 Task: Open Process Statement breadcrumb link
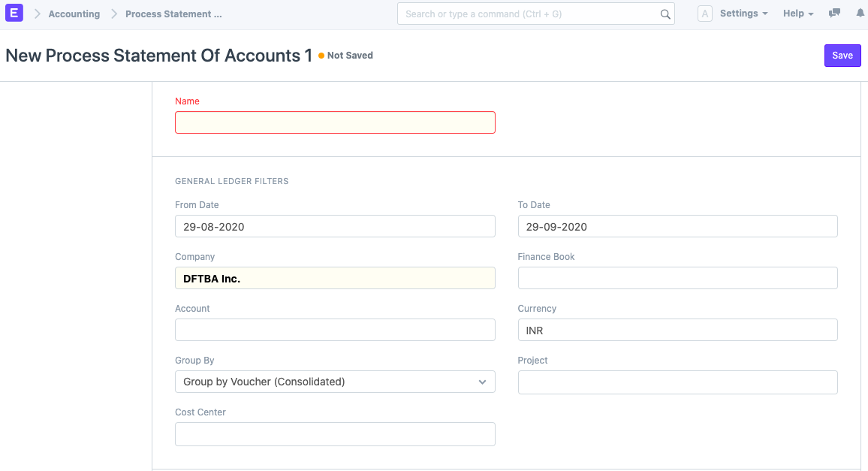coord(173,14)
